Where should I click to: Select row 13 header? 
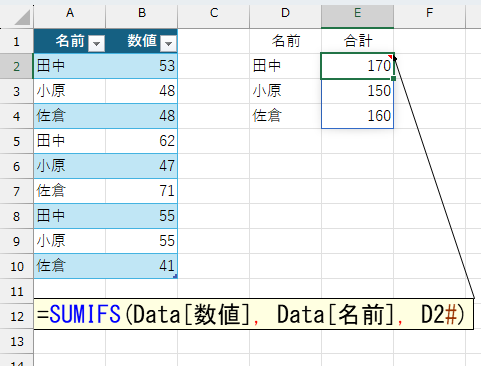pyautogui.click(x=17, y=341)
